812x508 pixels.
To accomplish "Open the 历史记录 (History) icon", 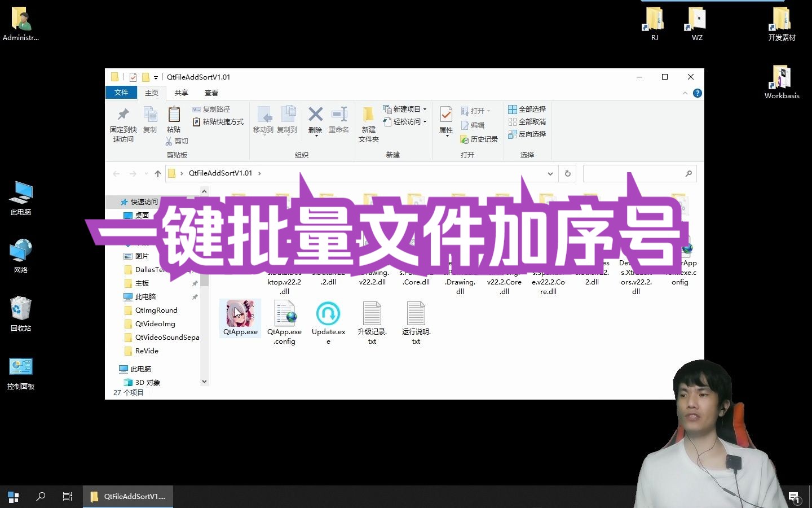I will pyautogui.click(x=464, y=139).
